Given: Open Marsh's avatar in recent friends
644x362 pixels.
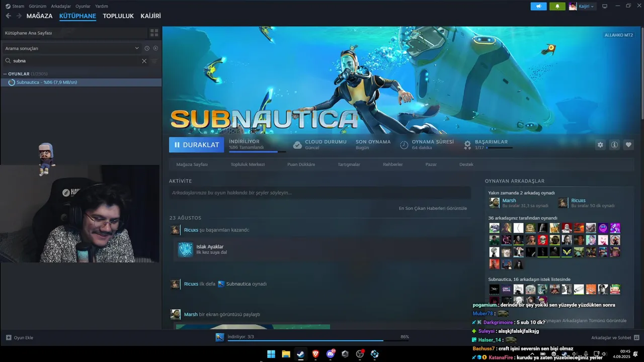Looking at the screenshot, I should tap(495, 203).
